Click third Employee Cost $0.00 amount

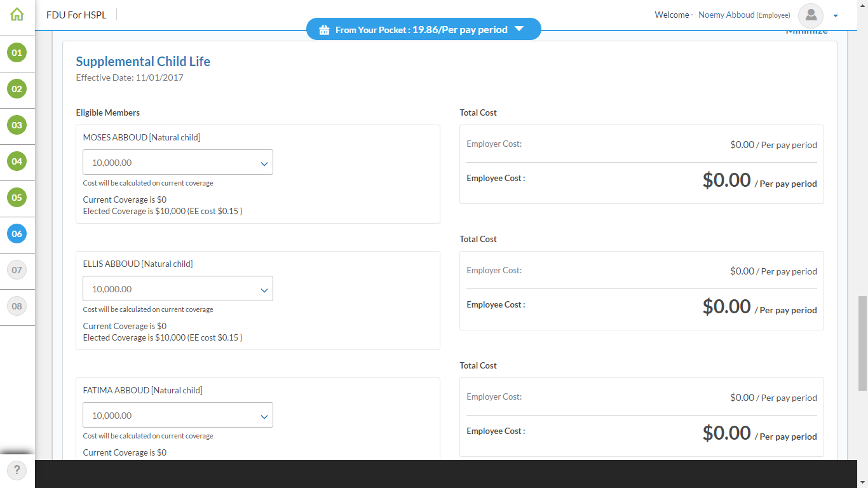[727, 433]
